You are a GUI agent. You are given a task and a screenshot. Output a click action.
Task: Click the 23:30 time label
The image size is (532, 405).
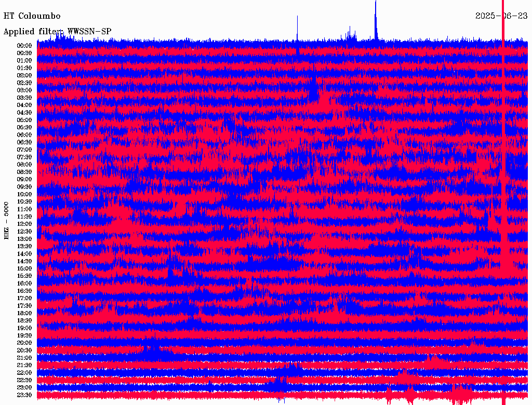pos(24,395)
